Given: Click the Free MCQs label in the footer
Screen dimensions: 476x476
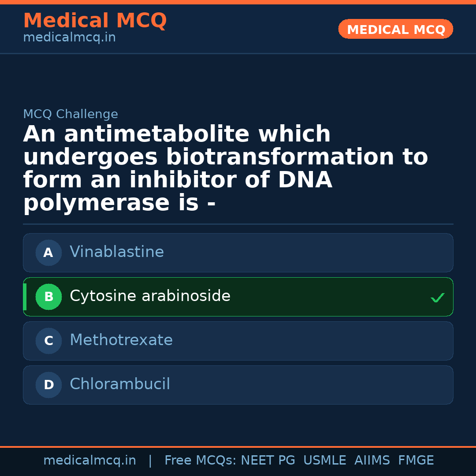Looking at the screenshot, I should [200, 461].
